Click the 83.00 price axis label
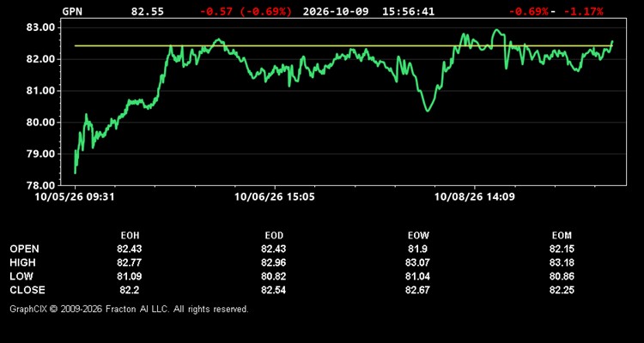 40,27
